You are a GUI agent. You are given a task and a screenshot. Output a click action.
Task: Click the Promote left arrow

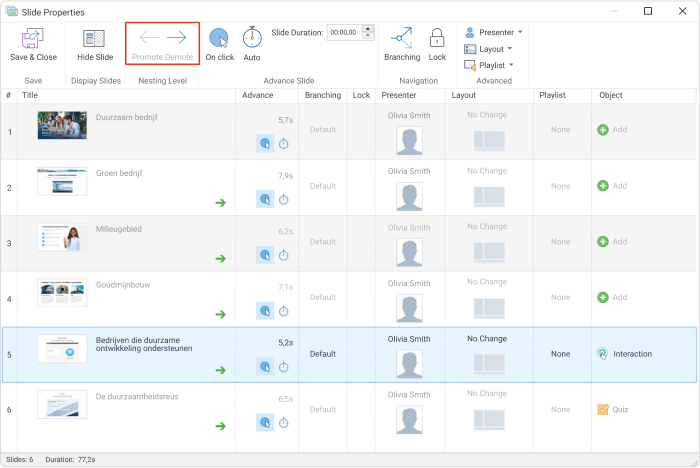pyautogui.click(x=149, y=38)
